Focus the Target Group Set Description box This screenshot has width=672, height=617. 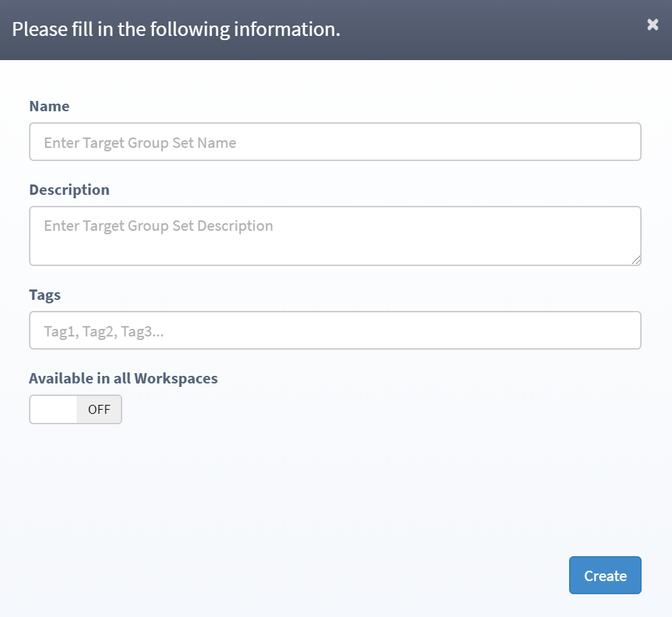(x=335, y=235)
